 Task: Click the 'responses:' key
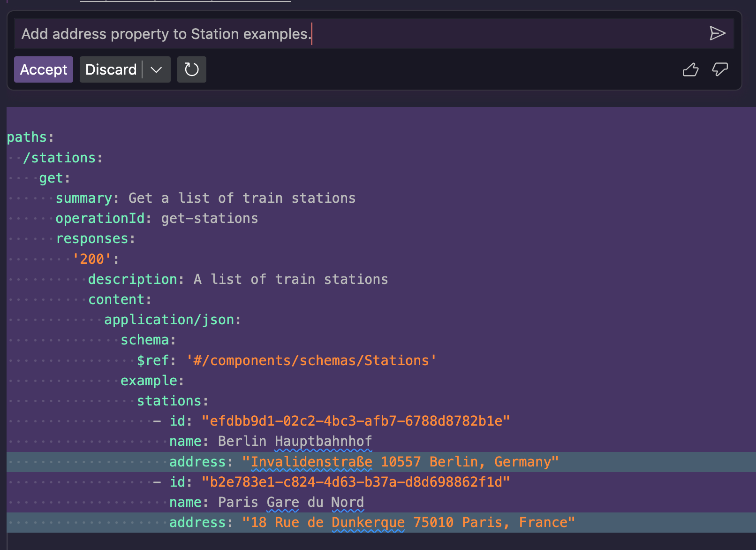96,238
